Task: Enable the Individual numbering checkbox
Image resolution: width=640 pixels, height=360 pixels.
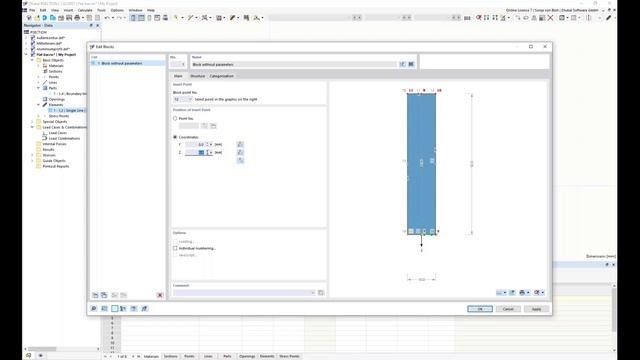Action: 175,248
